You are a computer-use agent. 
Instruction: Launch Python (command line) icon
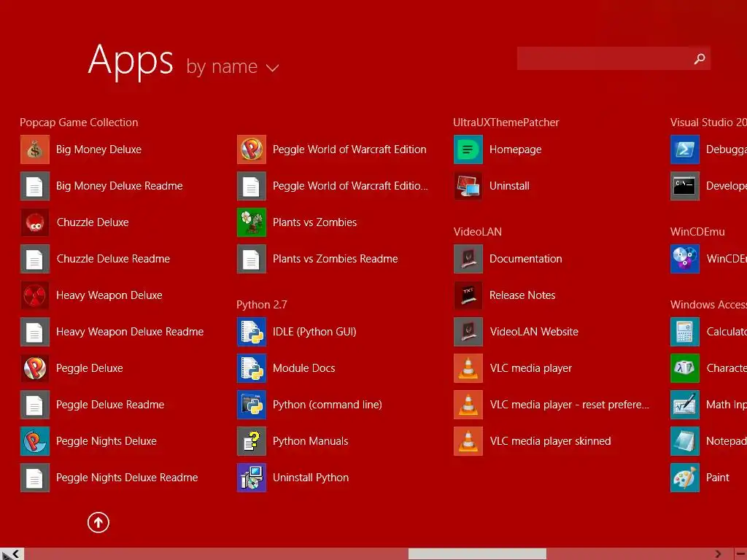[x=252, y=405]
